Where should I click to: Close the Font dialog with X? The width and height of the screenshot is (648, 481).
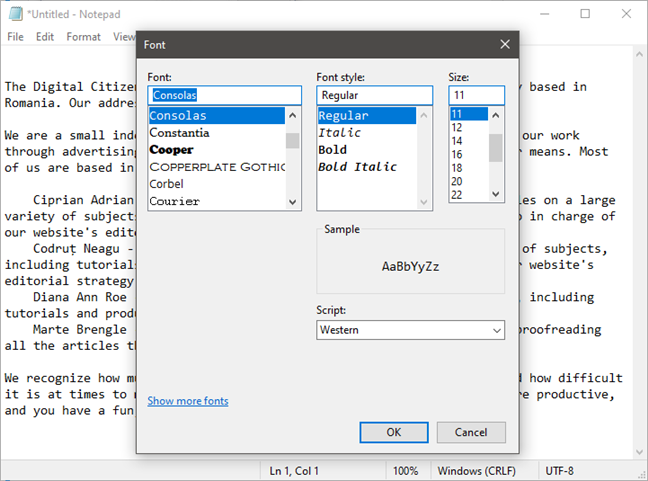point(505,44)
